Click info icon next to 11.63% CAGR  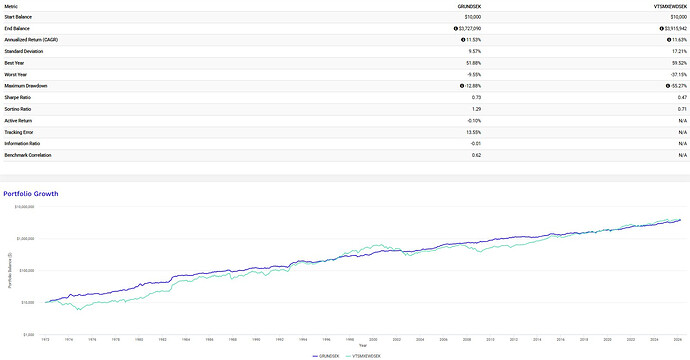tap(669, 40)
